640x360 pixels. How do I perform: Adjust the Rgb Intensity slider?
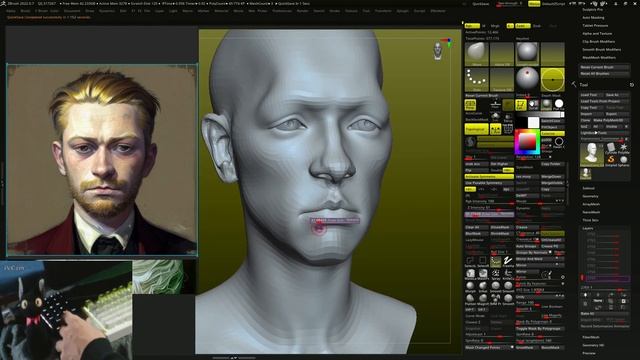click(489, 202)
